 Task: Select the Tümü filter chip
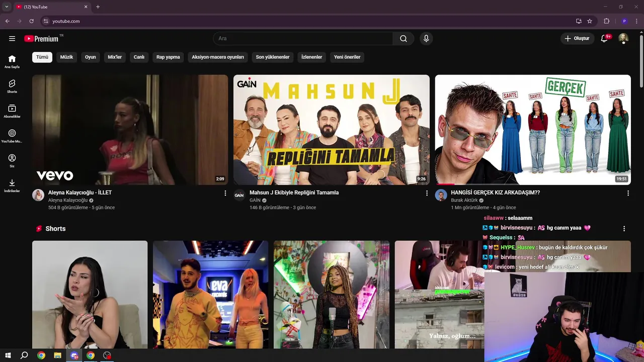tap(42, 57)
